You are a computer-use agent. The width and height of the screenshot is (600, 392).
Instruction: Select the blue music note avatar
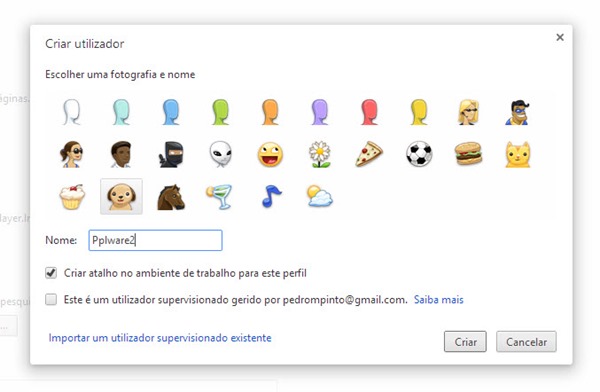pos(271,196)
